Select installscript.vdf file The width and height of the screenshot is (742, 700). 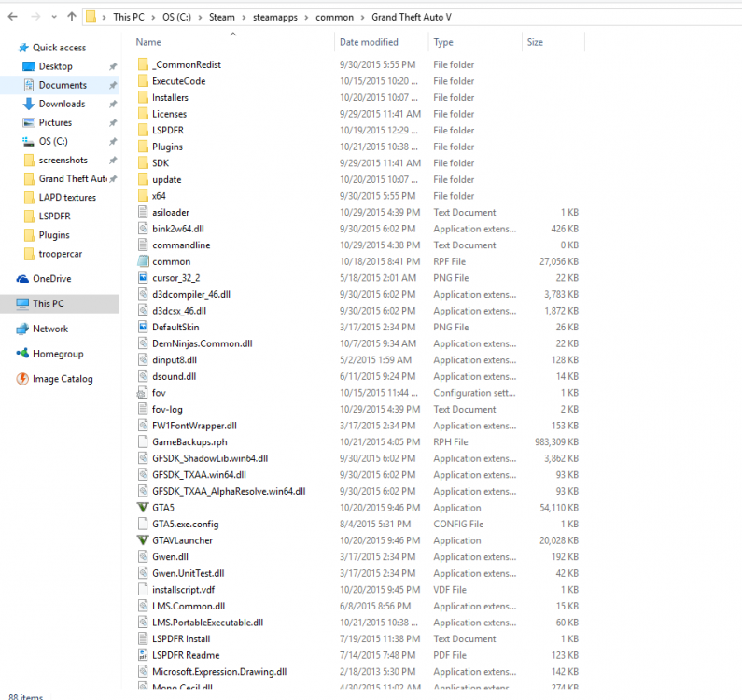(x=183, y=590)
